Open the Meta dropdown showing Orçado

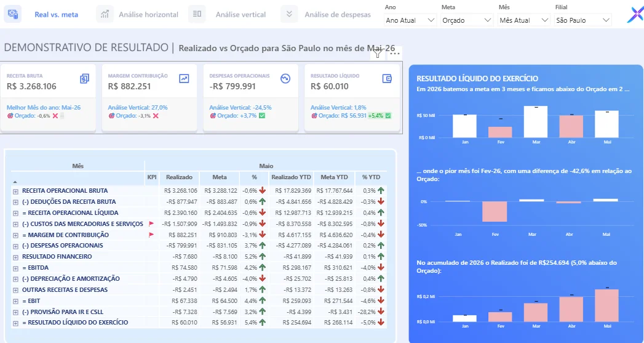coord(467,20)
